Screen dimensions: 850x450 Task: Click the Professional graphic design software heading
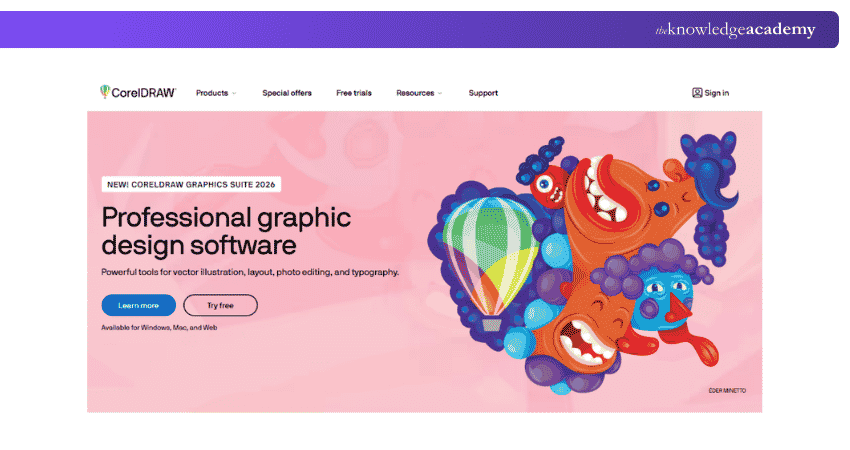[x=226, y=231]
